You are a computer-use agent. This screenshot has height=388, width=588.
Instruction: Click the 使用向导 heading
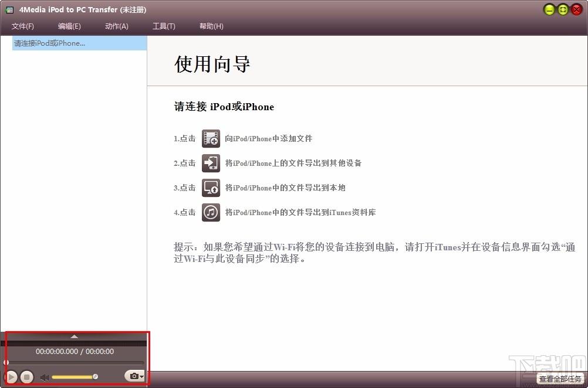(212, 64)
